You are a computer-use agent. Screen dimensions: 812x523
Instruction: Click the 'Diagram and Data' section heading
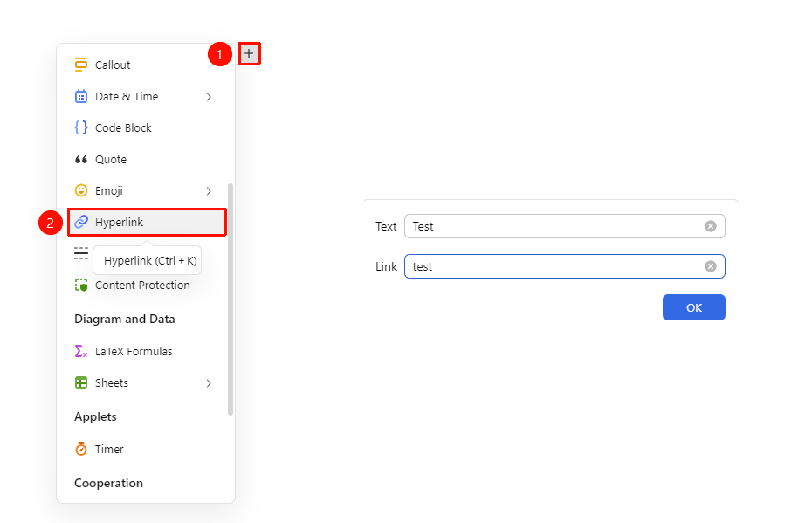pyautogui.click(x=124, y=319)
